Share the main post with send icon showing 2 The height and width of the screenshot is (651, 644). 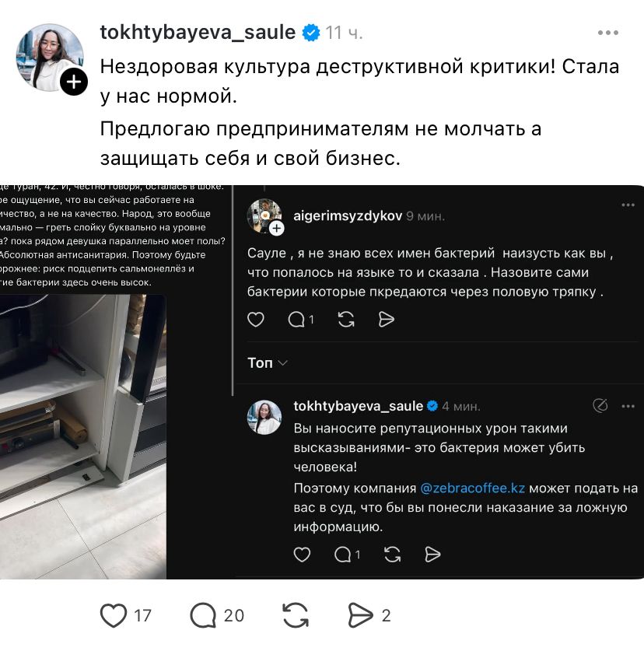(x=360, y=615)
